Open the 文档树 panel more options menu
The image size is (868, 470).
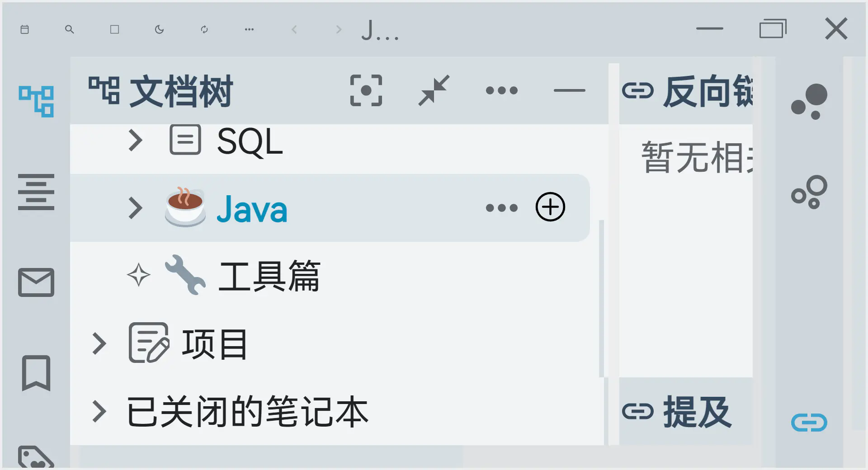click(502, 90)
